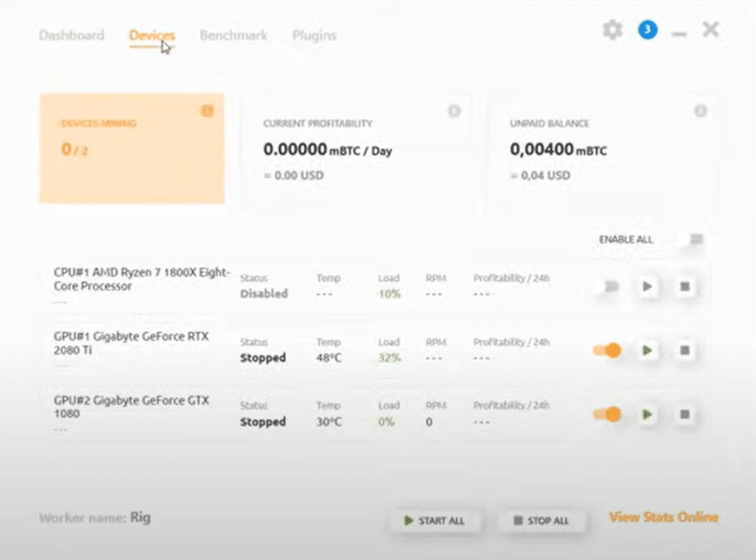This screenshot has height=560, width=756.
Task: Click the Disabled status of CPU#1
Action: tap(264, 293)
